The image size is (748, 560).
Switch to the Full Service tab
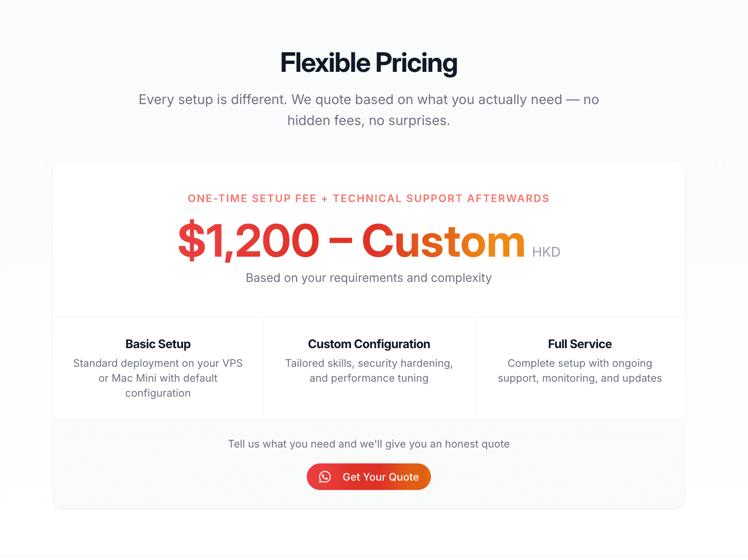click(x=579, y=344)
